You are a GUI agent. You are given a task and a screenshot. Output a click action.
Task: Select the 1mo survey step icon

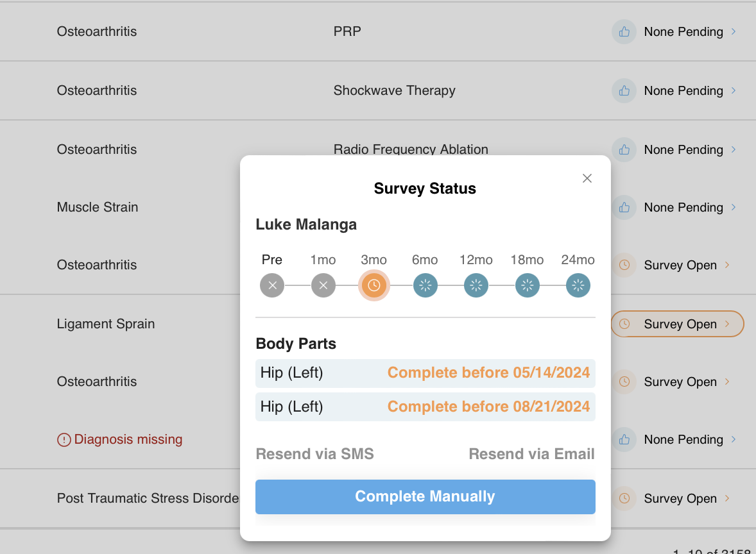(x=323, y=285)
